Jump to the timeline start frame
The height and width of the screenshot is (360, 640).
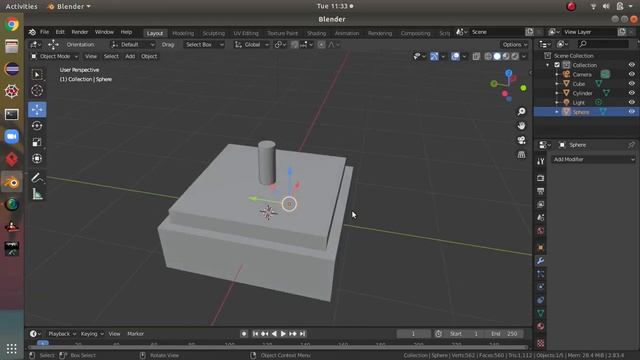255,334
